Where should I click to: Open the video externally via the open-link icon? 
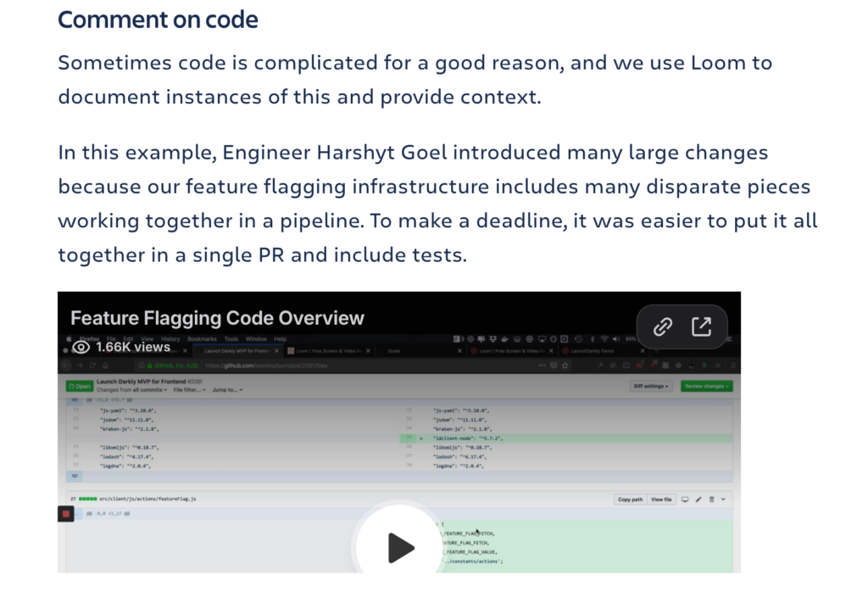701,326
